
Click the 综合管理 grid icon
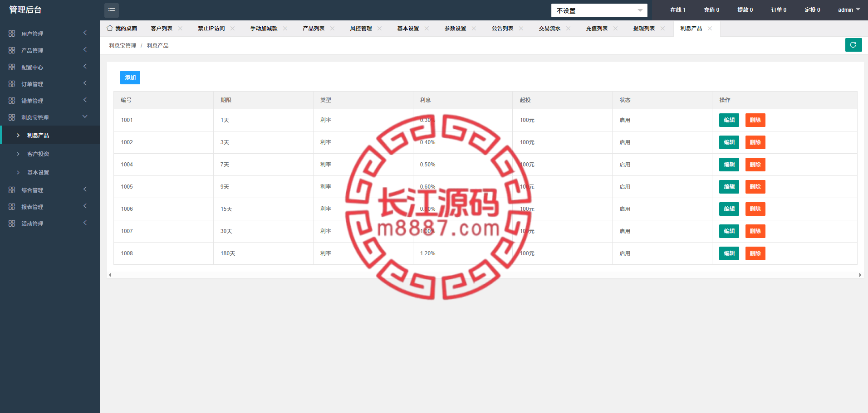12,190
